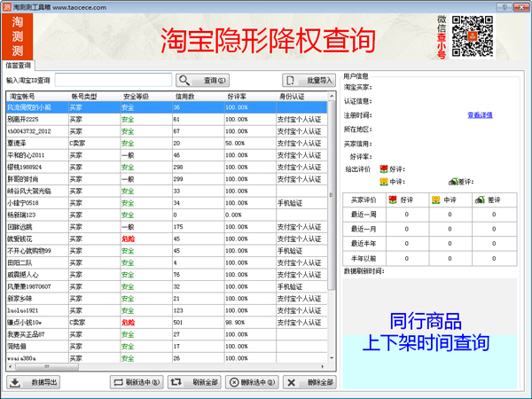This screenshot has height=399, width=532.
Task: Click the orange 淘测测 logo
Action: 18,36
